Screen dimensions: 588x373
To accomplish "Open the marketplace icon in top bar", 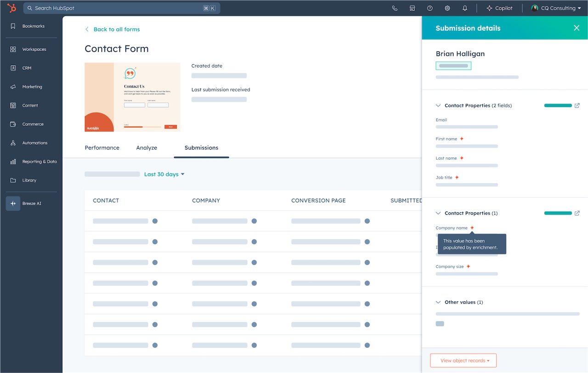I will (412, 8).
